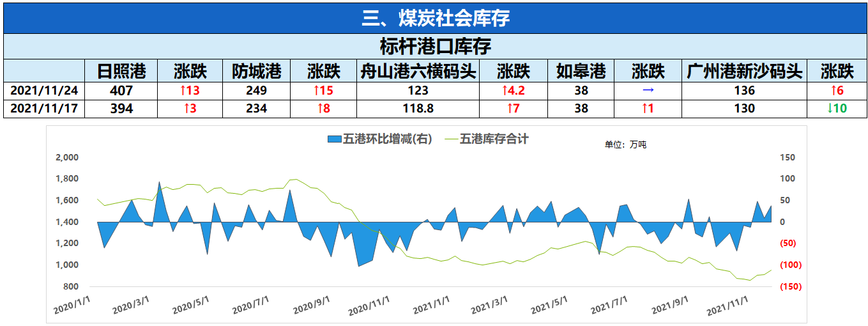Click the red ↑7 change cell
868x326 pixels.
coord(513,109)
